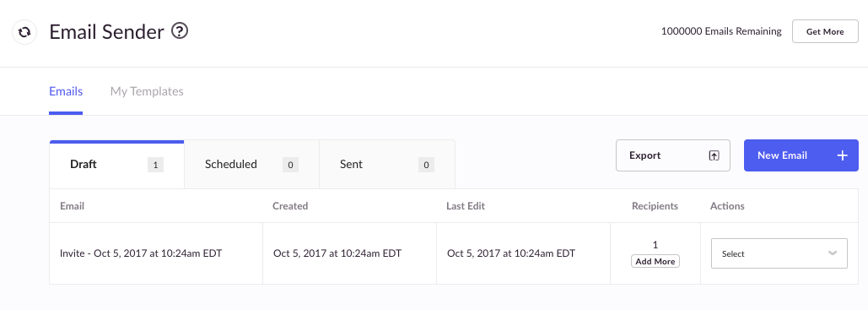Switch to the My Templates tab
The image size is (868, 310).
147,91
